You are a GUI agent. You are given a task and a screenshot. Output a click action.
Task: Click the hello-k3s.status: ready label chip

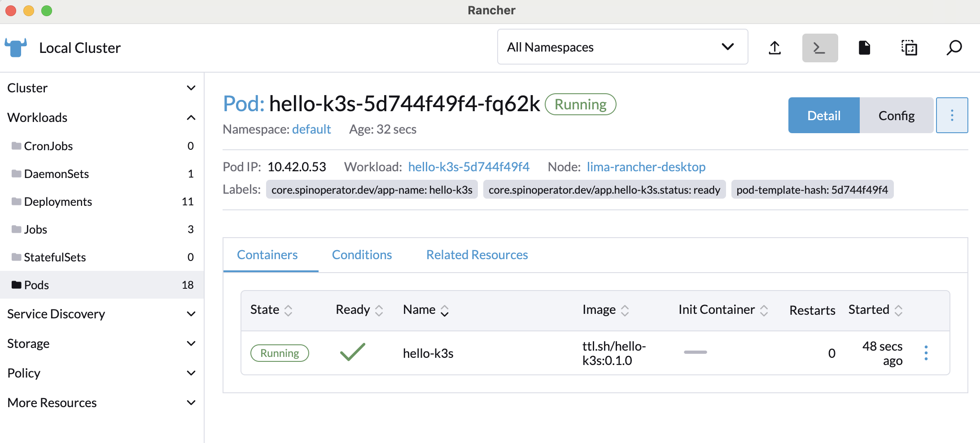(x=604, y=190)
